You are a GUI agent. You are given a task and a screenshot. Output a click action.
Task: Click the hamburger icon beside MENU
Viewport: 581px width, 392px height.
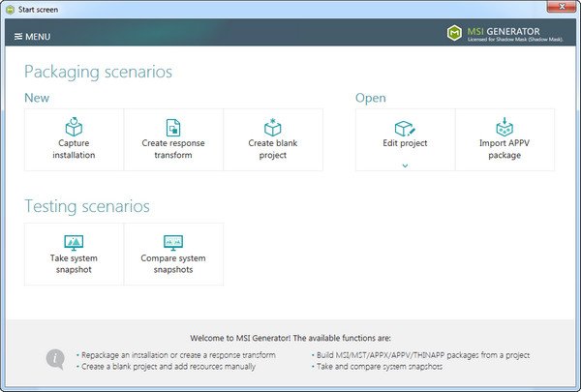[18, 37]
